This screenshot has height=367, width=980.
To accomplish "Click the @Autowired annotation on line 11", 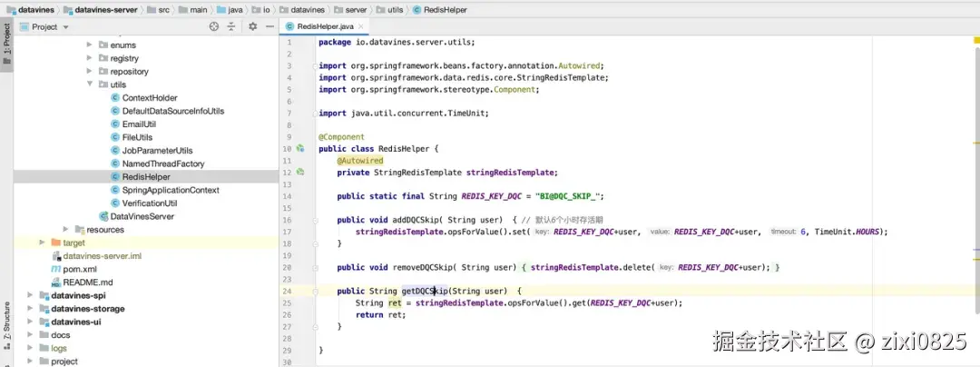I will point(360,161).
